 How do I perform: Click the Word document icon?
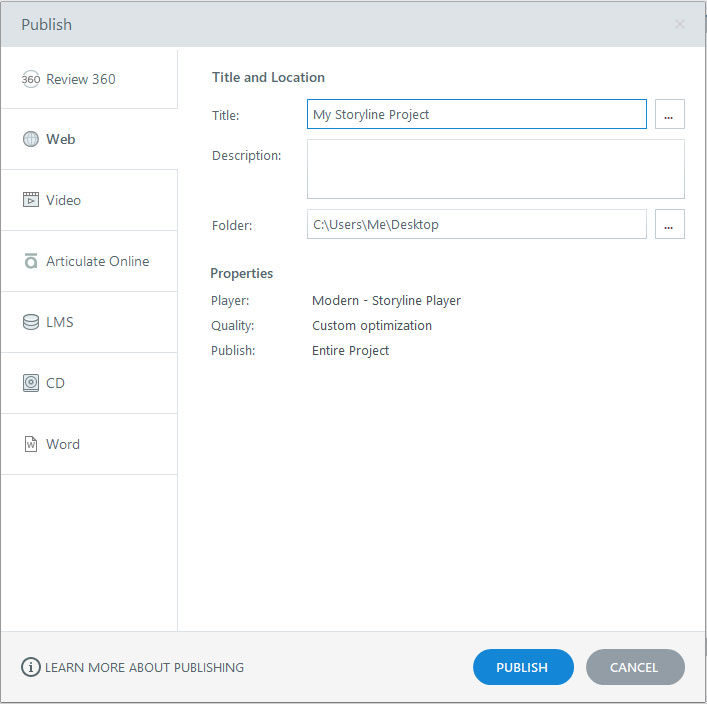(31, 444)
